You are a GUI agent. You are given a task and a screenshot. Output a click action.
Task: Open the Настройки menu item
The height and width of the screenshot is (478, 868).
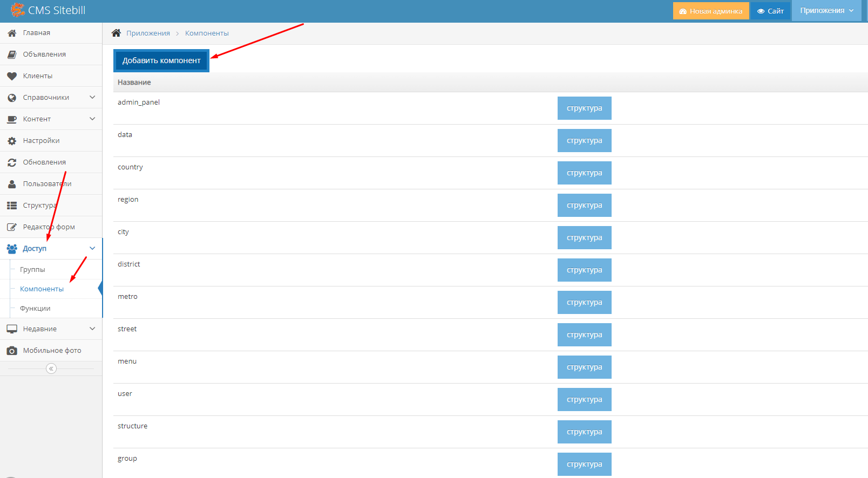point(51,141)
